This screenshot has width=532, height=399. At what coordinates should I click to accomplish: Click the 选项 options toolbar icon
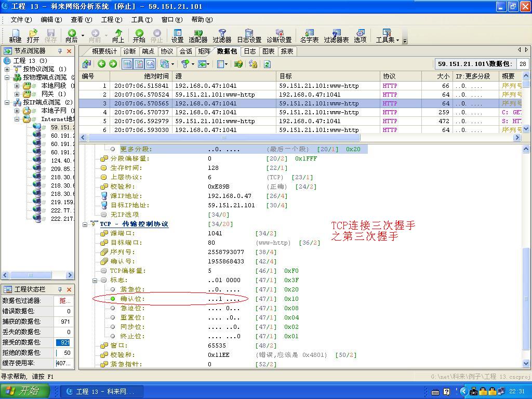[361, 36]
